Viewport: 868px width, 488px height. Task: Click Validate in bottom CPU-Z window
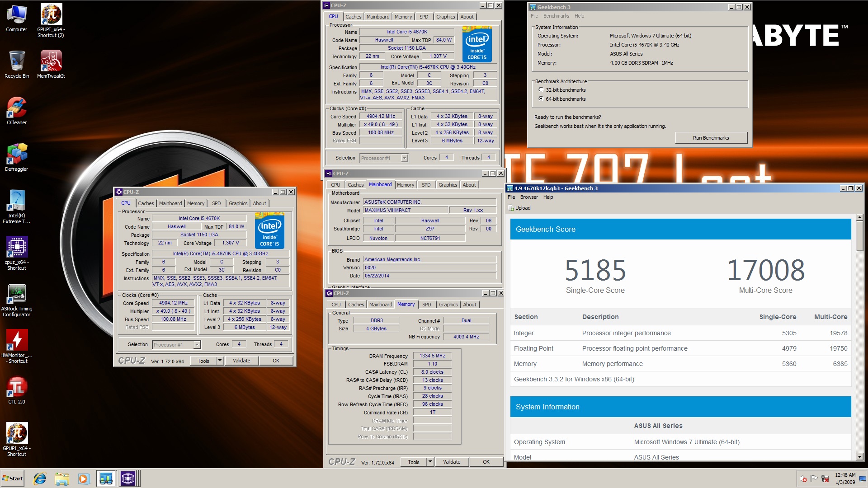452,462
